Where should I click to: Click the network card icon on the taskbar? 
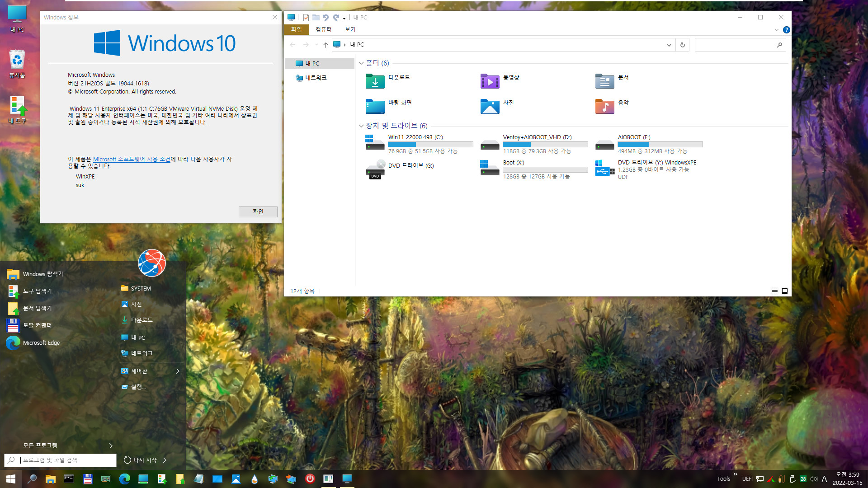[106, 479]
